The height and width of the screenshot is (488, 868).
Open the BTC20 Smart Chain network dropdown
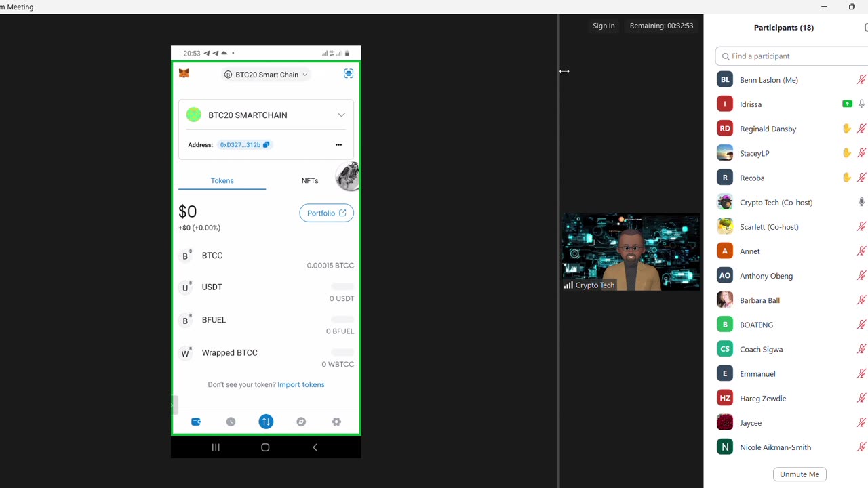pyautogui.click(x=266, y=75)
